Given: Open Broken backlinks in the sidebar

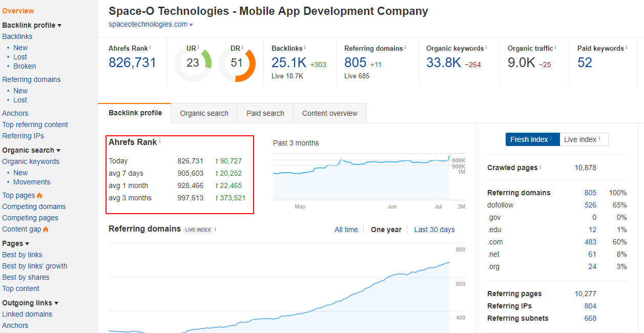Looking at the screenshot, I should tap(25, 66).
